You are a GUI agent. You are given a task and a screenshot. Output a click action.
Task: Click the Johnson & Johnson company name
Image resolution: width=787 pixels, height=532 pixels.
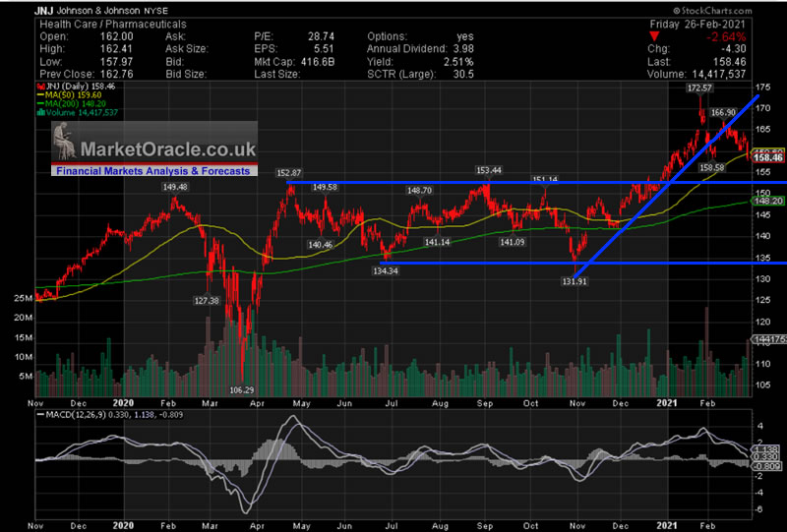pyautogui.click(x=97, y=11)
